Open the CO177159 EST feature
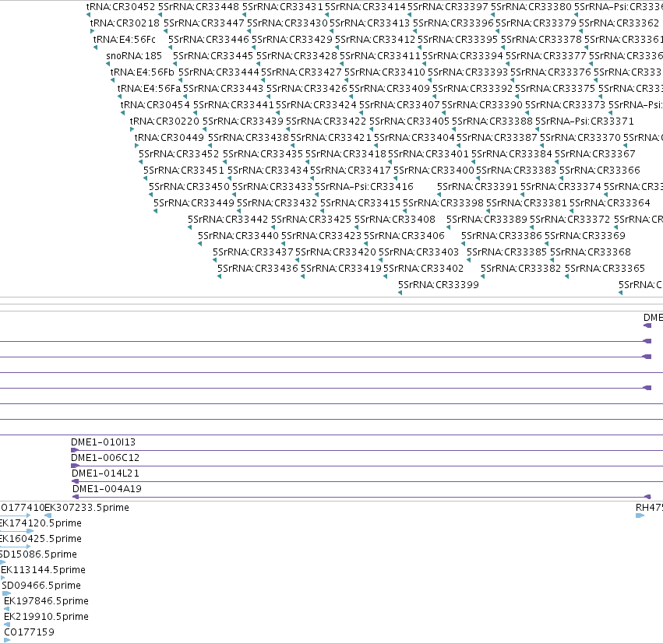Screen dimensions: 663x644 click(29, 632)
